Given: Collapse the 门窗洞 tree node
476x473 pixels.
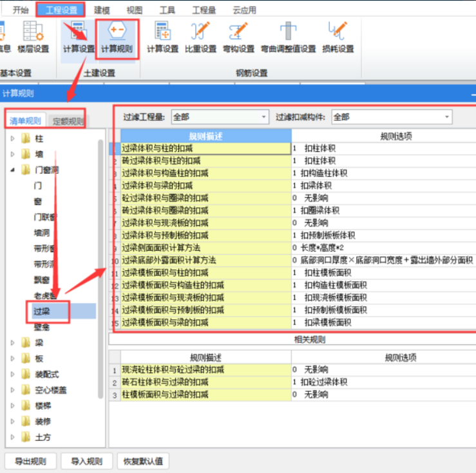Looking at the screenshot, I should point(12,170).
